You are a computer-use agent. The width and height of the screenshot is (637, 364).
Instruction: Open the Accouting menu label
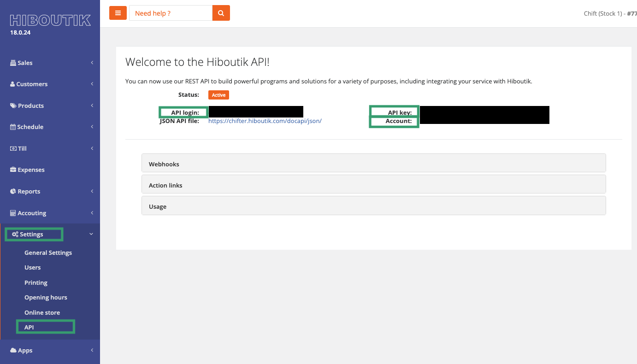pos(32,213)
